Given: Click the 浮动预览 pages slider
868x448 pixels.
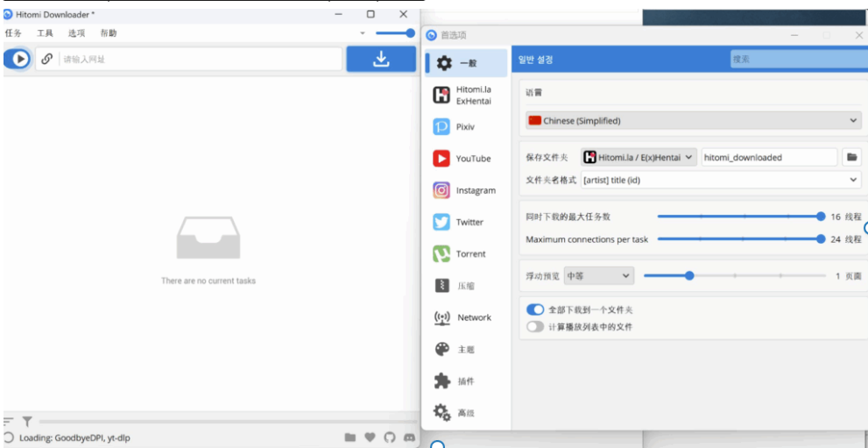Looking at the screenshot, I should click(x=735, y=276).
